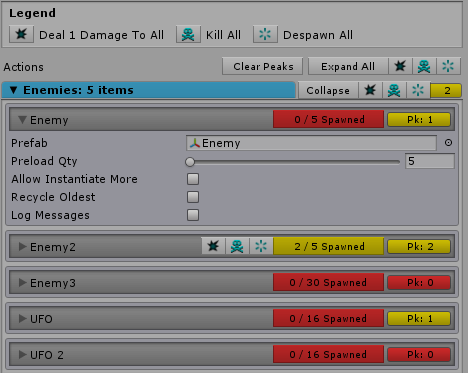Kill all using Actions row skull icon

tap(424, 66)
